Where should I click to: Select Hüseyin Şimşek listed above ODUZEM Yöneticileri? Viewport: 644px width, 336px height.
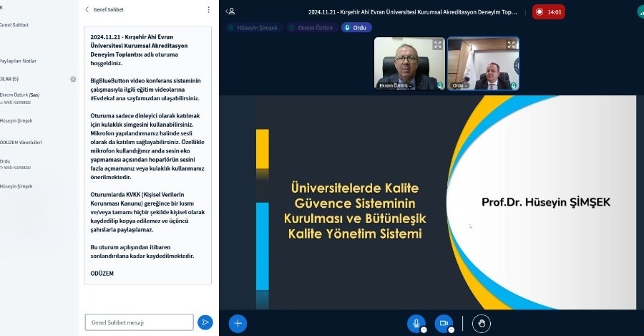click(x=16, y=120)
